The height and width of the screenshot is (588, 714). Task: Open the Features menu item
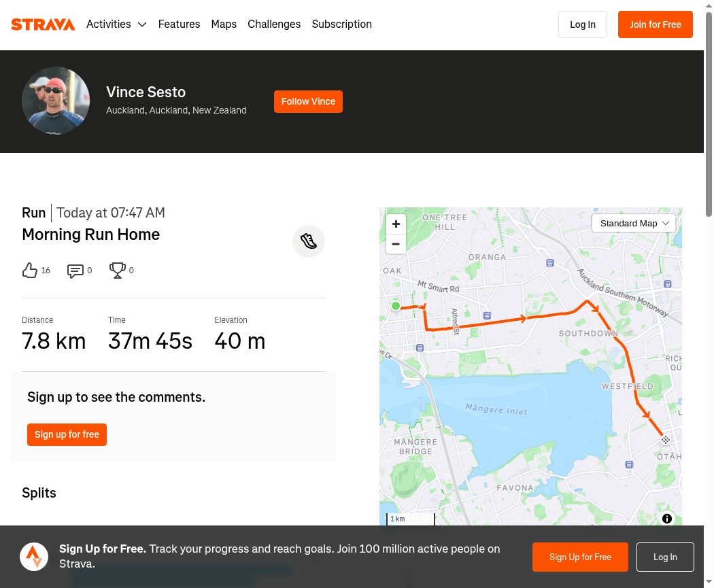pos(179,24)
